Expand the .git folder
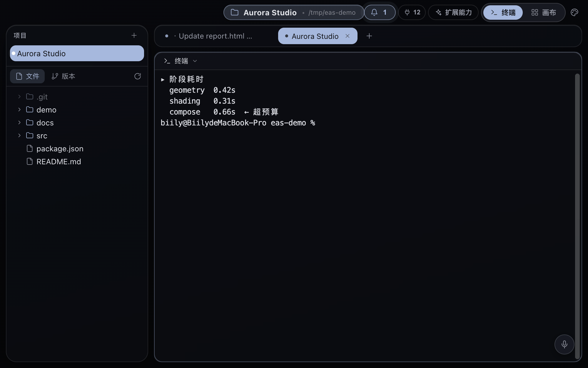Image resolution: width=588 pixels, height=368 pixels. click(x=19, y=97)
